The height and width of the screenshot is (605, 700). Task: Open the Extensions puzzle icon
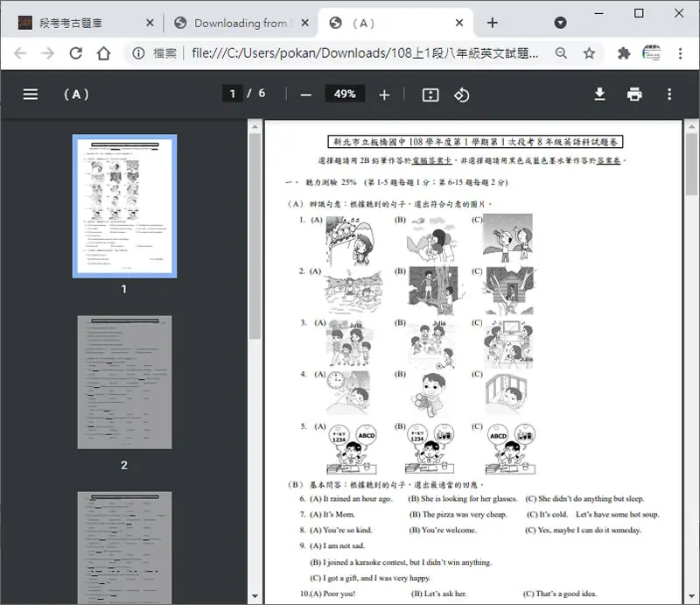tap(624, 53)
